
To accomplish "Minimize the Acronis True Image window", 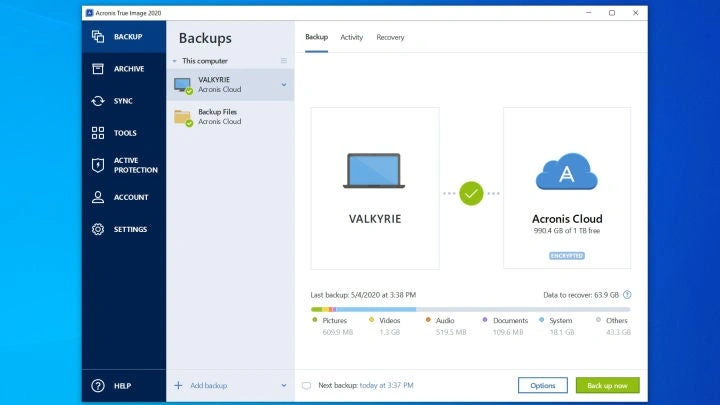I will (x=589, y=13).
